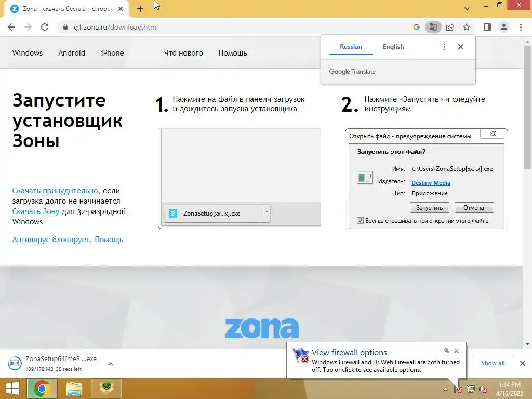This screenshot has height=399, width=532.
Task: Click the Destiny Media publisher link
Action: [431, 183]
